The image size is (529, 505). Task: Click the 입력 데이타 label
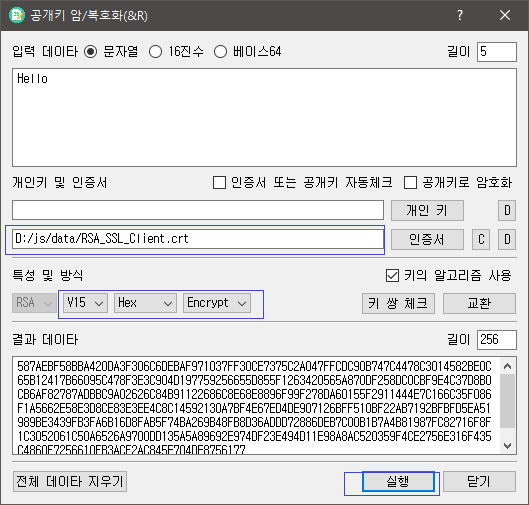(45, 52)
